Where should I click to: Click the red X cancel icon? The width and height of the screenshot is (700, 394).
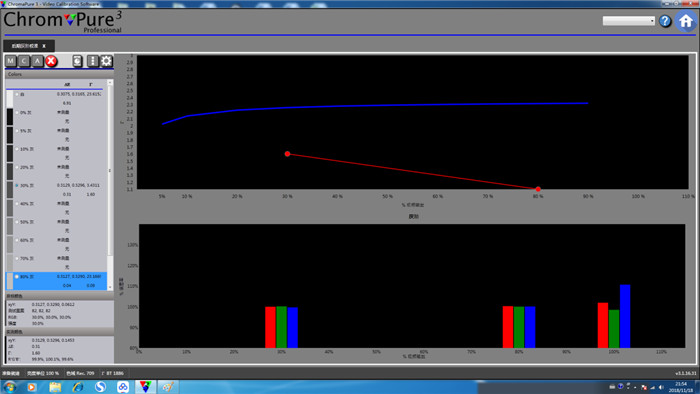[x=51, y=61]
